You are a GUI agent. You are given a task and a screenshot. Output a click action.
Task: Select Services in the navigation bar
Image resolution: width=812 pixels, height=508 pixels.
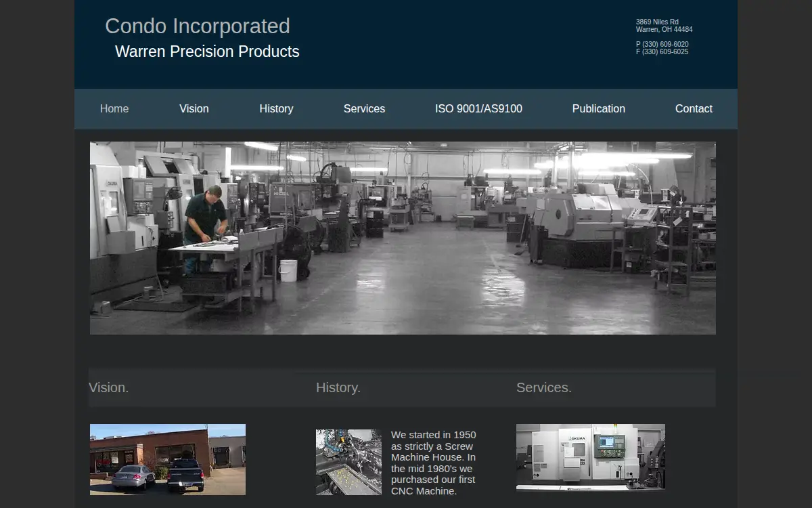click(x=364, y=108)
